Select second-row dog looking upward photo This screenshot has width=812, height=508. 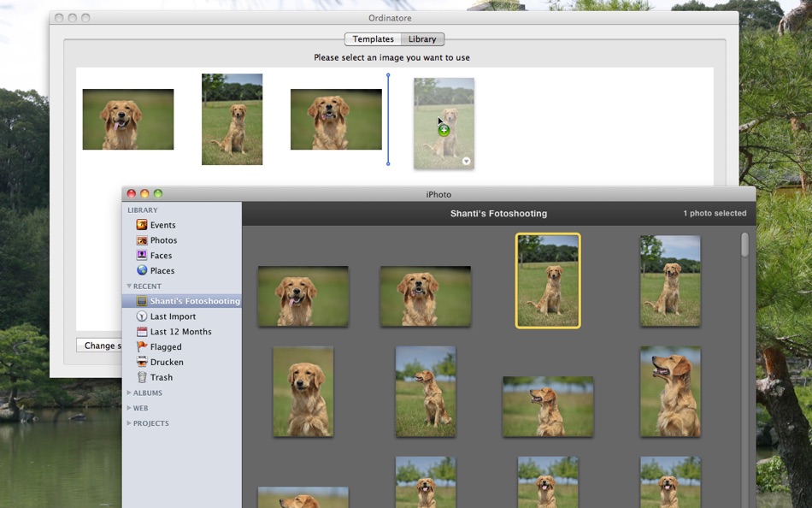click(425, 392)
